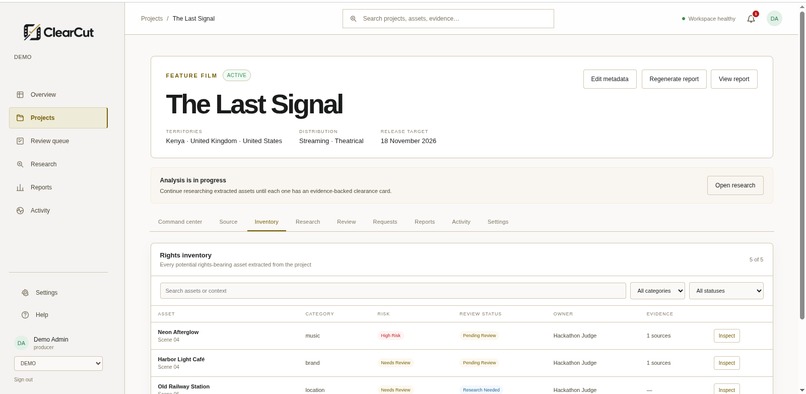Click the ClearCut logo icon
Screen dimensions: 806x394
pos(32,32)
